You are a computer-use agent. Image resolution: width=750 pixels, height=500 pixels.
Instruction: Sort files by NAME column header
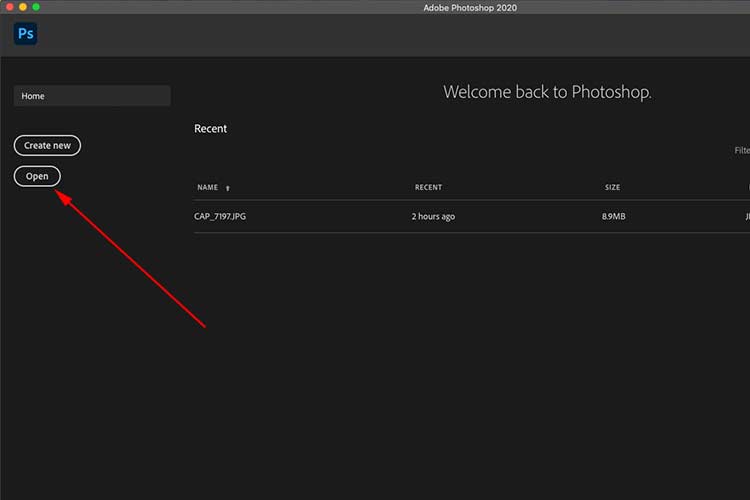click(x=208, y=188)
